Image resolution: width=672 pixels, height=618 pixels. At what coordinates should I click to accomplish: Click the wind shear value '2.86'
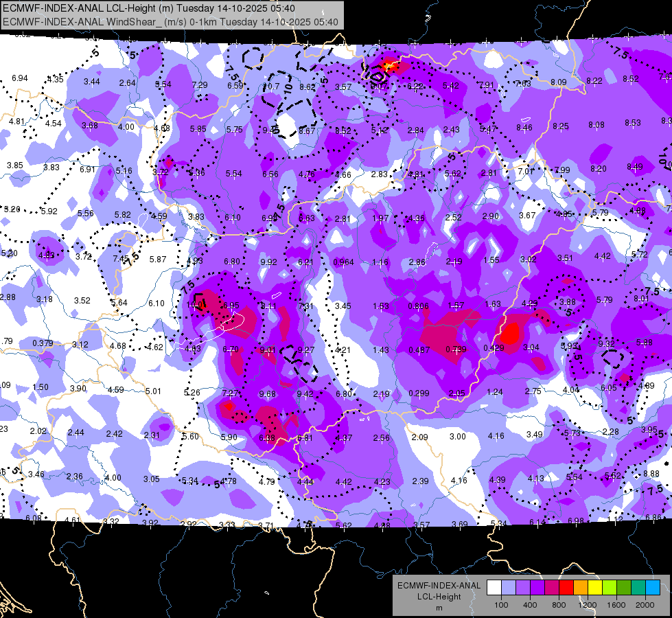point(417,262)
